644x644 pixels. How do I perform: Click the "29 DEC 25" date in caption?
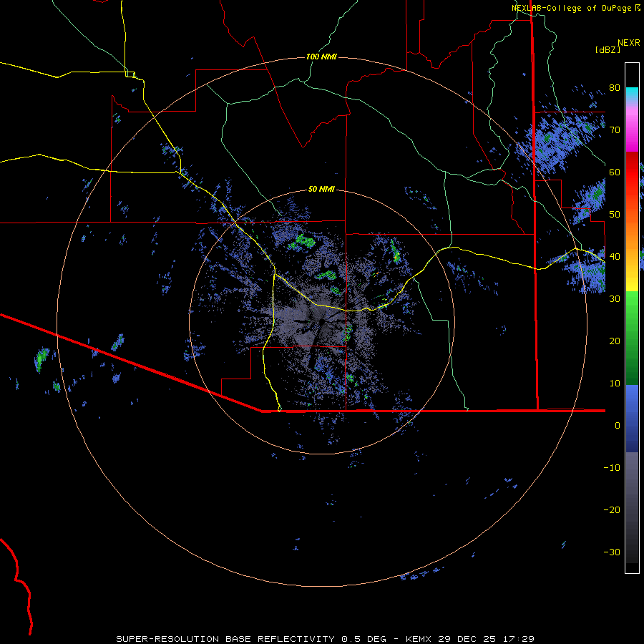coord(467,639)
